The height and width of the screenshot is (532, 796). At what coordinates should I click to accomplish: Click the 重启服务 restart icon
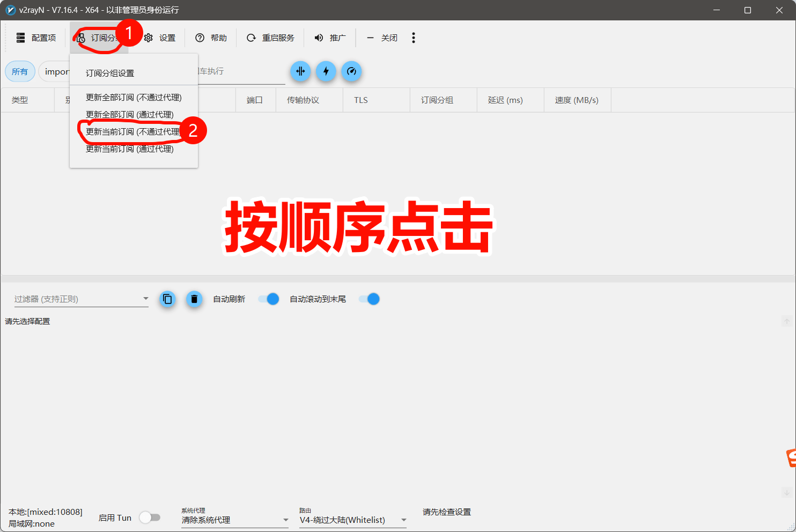tap(250, 38)
